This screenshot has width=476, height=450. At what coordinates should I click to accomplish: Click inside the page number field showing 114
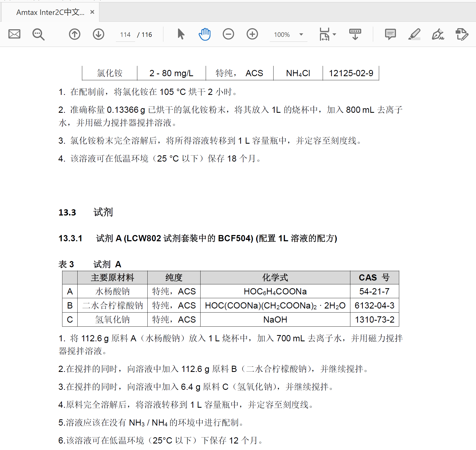[x=125, y=34]
